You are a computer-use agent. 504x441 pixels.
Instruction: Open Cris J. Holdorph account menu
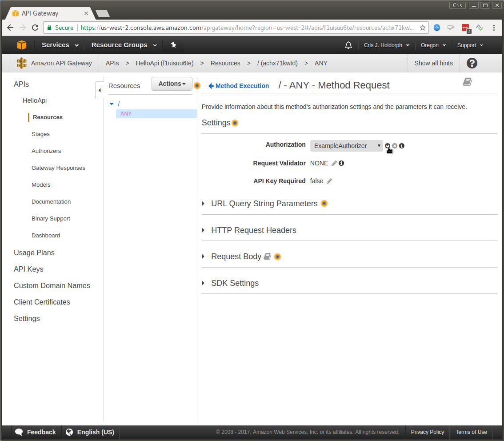tap(386, 45)
